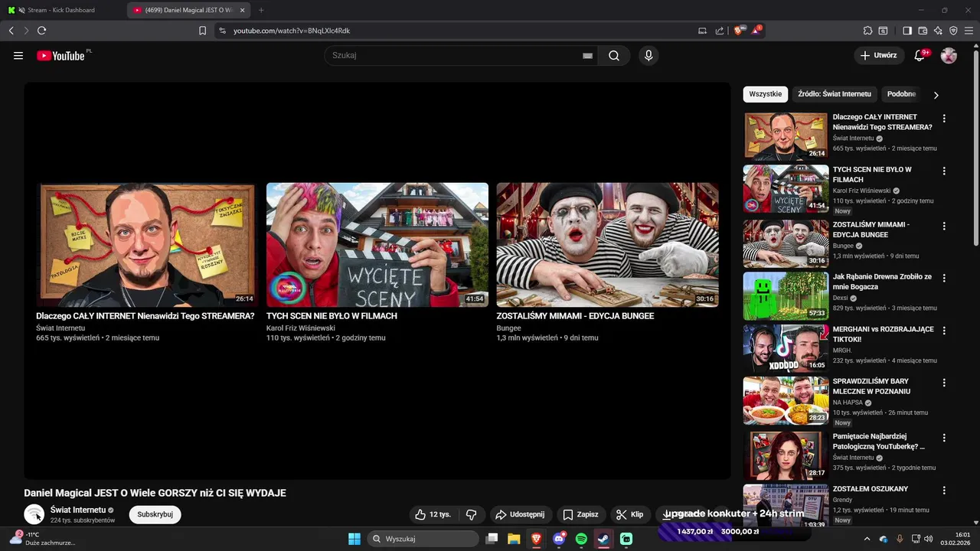The image size is (980, 551).
Task: Reload the page in browser toolbar
Action: (41, 31)
